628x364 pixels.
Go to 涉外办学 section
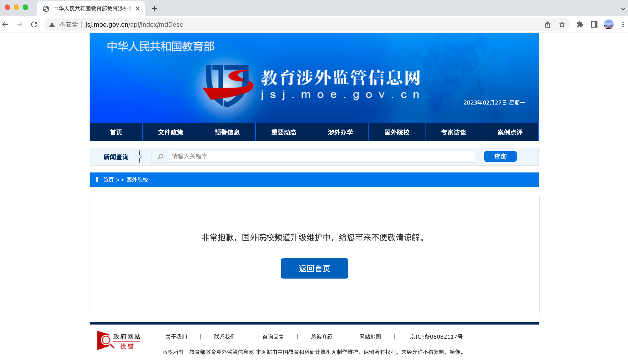tap(340, 132)
